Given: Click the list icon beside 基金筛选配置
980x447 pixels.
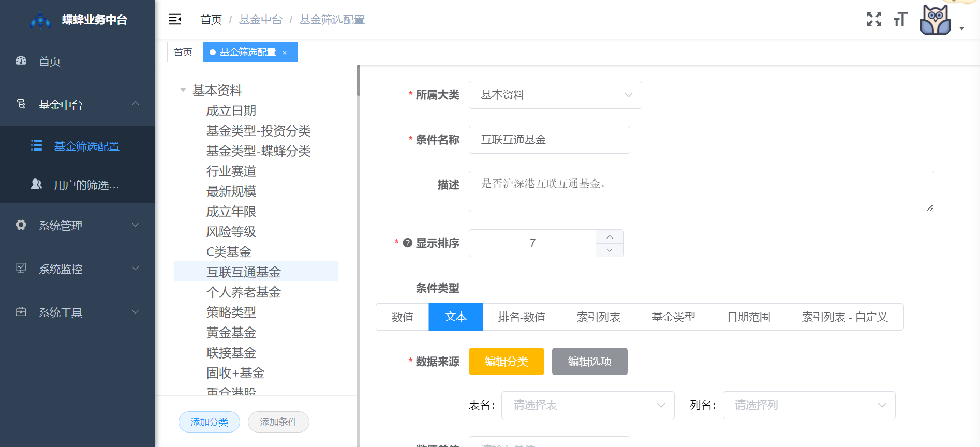Looking at the screenshot, I should [x=37, y=145].
